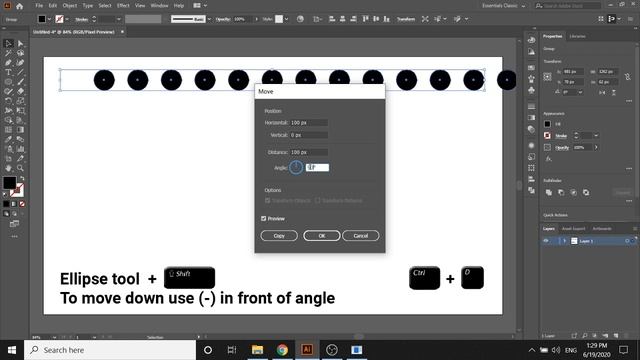Image resolution: width=640 pixels, height=360 pixels.
Task: Select the Pen tool
Action: point(8,63)
